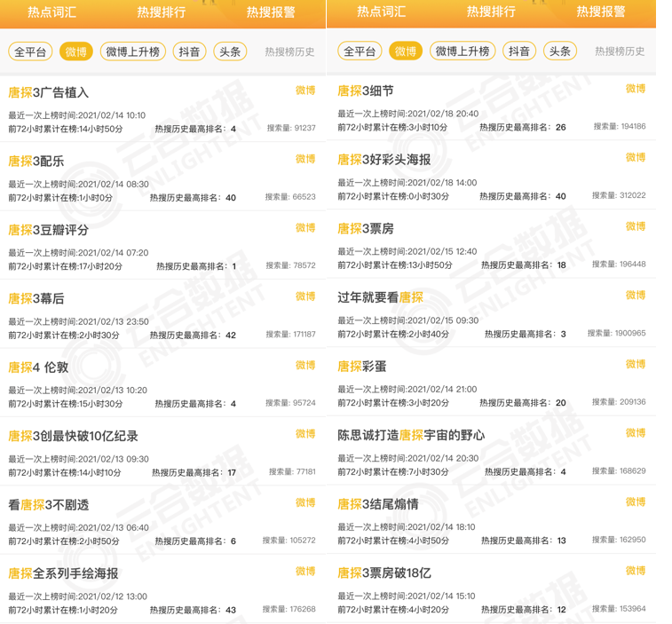672x624 pixels.
Task: Select search volume 搜索量: 66523
Action: (290, 197)
